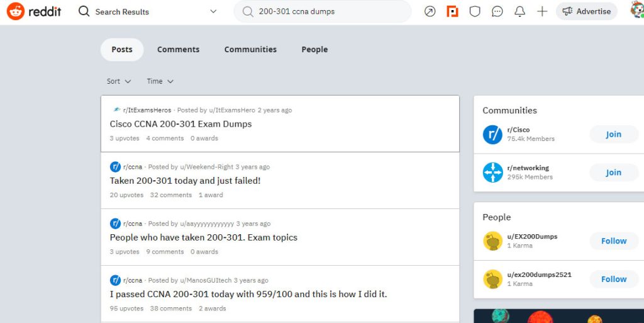Switch to the Comments tab
This screenshot has height=323, width=644.
(x=178, y=50)
